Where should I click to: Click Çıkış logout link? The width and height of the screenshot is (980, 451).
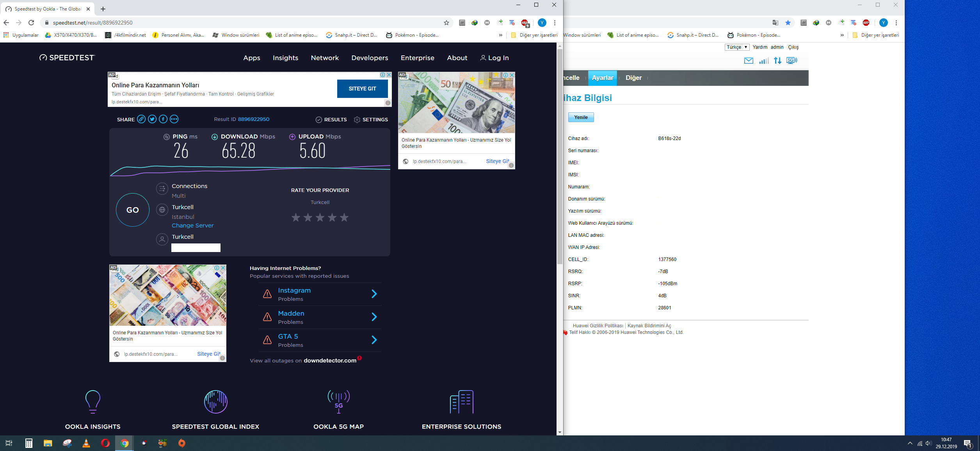(x=793, y=47)
